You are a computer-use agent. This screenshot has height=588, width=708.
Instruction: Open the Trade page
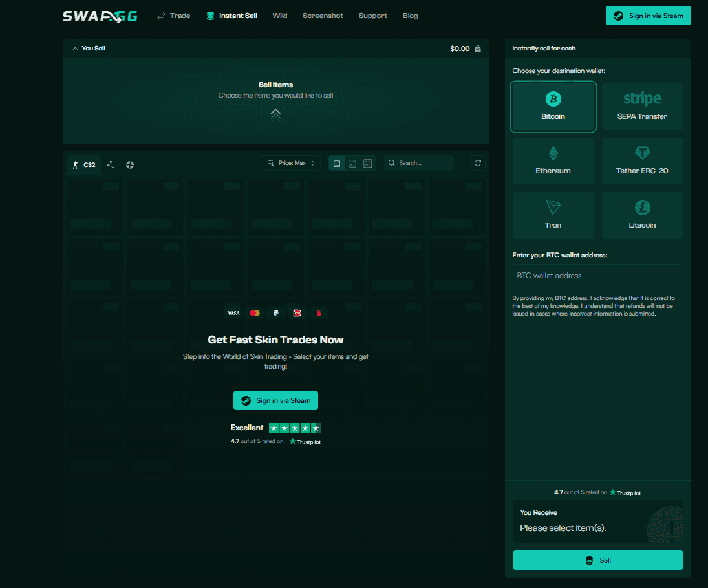174,16
